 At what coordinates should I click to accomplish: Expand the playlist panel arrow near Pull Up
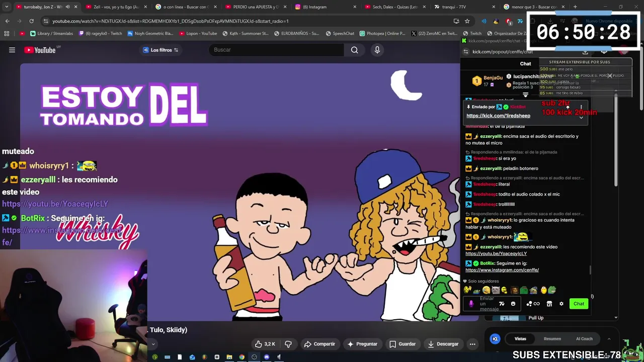coord(616,318)
